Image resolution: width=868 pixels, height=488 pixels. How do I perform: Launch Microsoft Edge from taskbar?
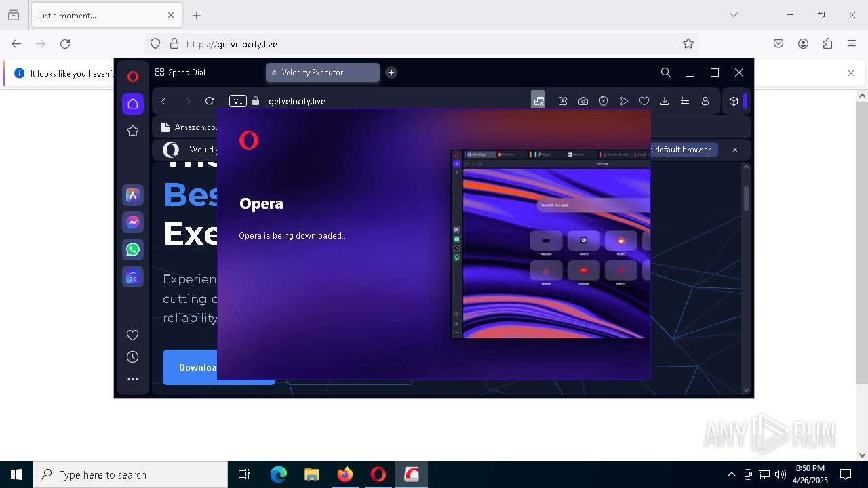279,474
